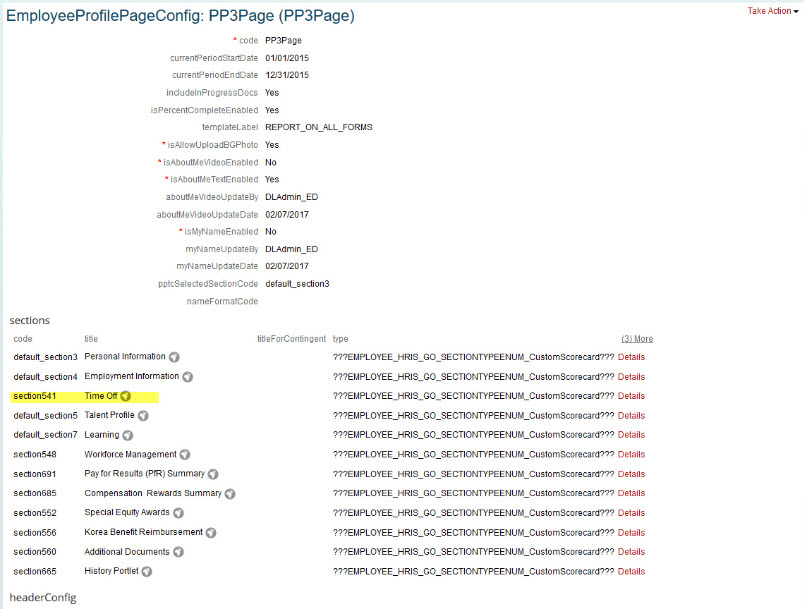
Task: Click translation globe icon beside Time Off
Action: pyautogui.click(x=126, y=396)
